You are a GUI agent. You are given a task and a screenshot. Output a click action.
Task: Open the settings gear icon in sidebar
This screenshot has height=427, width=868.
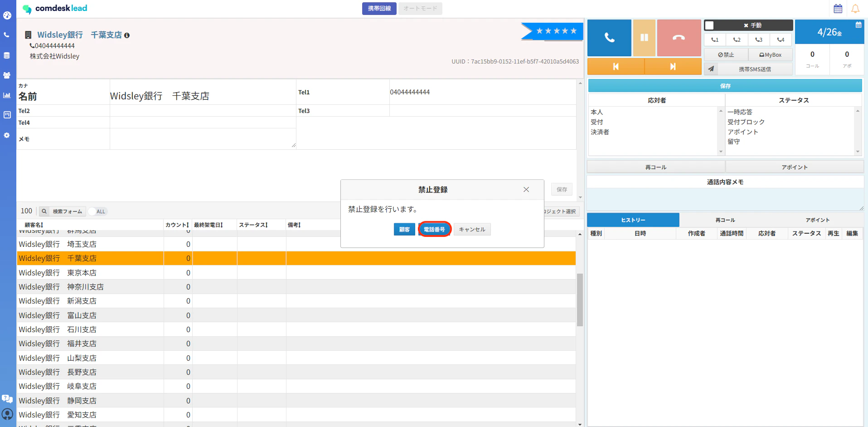[x=7, y=135]
